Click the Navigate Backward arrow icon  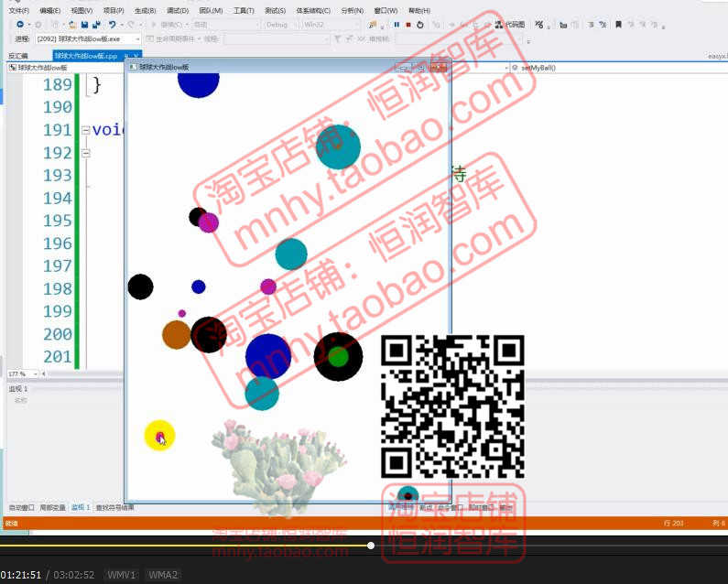pyautogui.click(x=19, y=25)
